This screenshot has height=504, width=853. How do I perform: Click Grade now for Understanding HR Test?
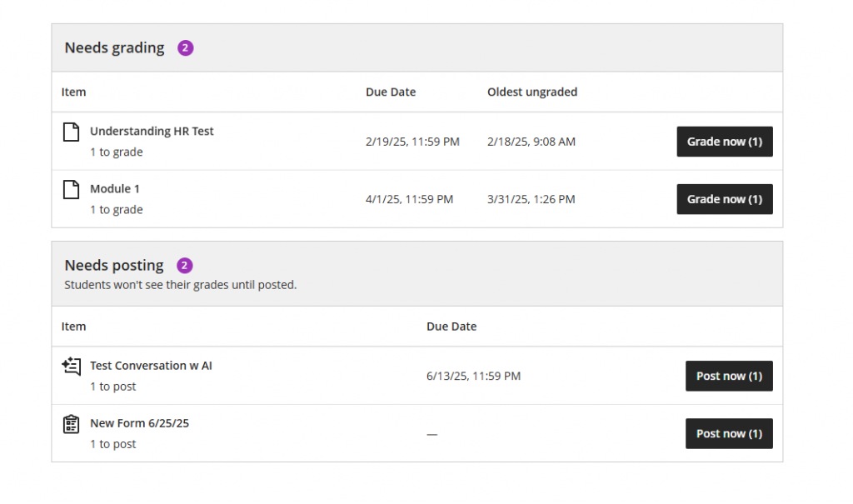point(724,141)
